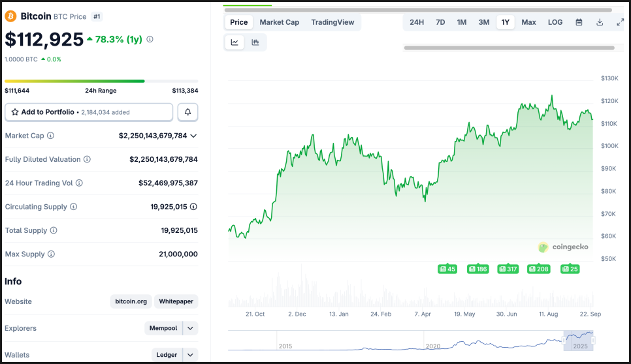Select the 1M time range
Image resolution: width=631 pixels, height=364 pixels.
click(462, 22)
